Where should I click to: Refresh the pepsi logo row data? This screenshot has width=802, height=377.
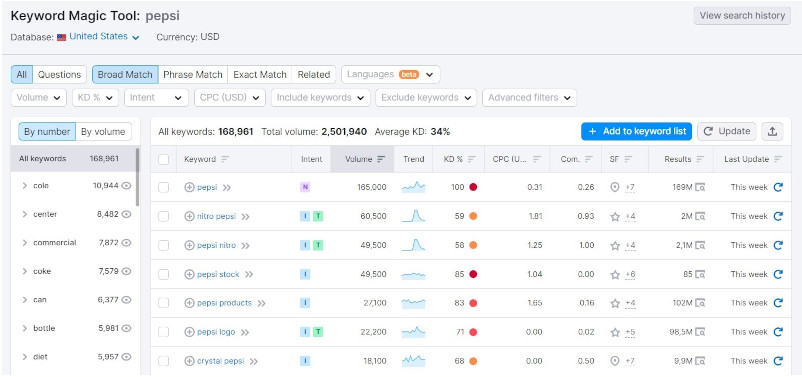point(778,332)
